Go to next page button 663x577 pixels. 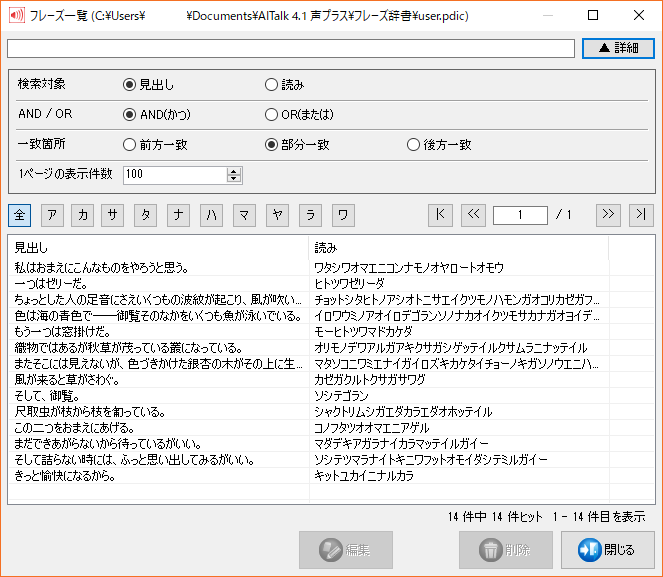point(608,215)
